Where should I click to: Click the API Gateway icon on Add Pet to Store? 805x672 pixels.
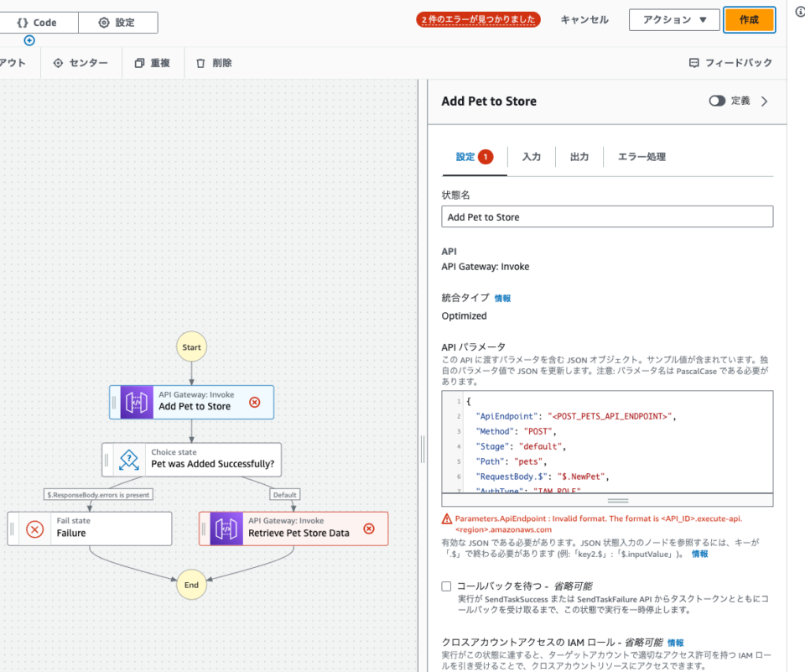pyautogui.click(x=137, y=402)
